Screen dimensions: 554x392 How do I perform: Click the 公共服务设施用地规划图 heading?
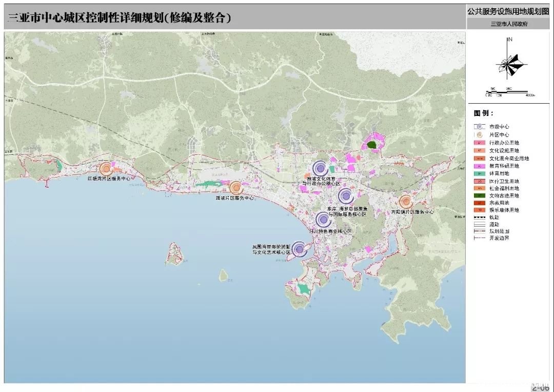click(508, 11)
